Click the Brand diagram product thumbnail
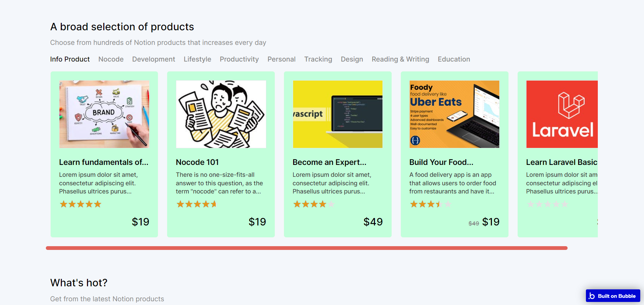The image size is (644, 305). click(104, 114)
